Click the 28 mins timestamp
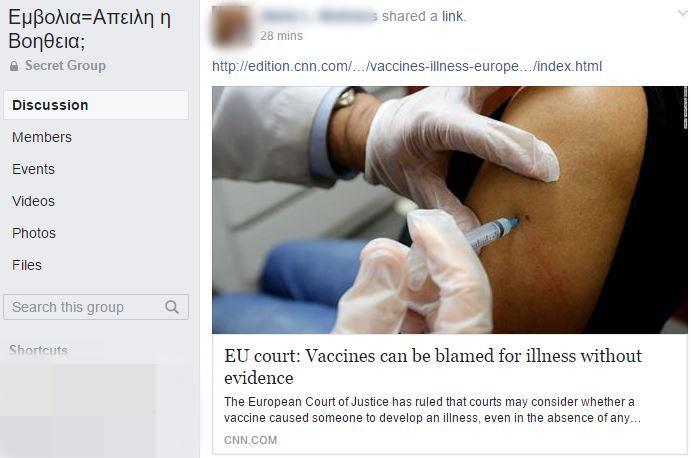 pyautogui.click(x=281, y=36)
